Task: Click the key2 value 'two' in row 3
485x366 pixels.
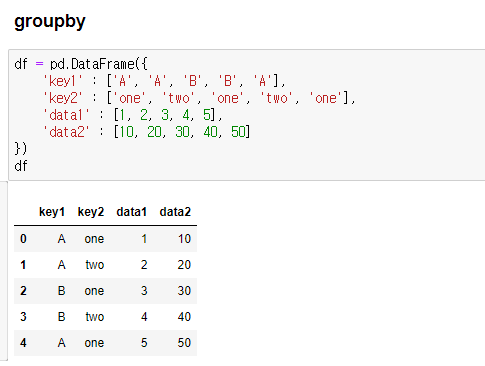Action: coord(95,317)
